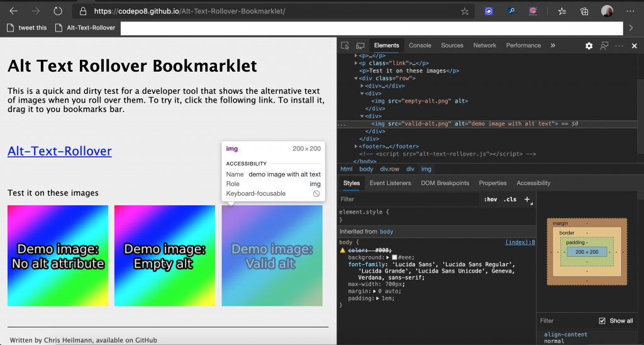Refresh the page with reload button
This screenshot has height=345, width=644.
pos(57,11)
